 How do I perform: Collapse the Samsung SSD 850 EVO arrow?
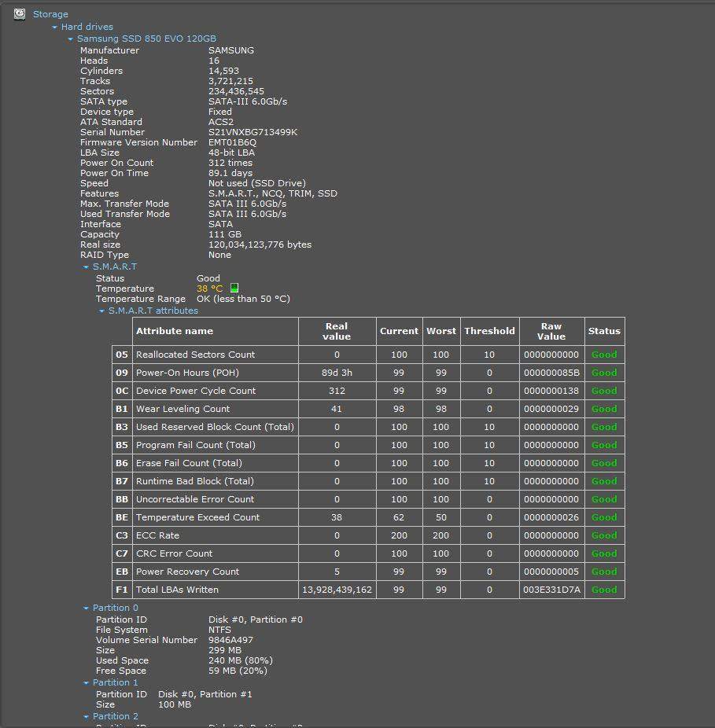71,39
